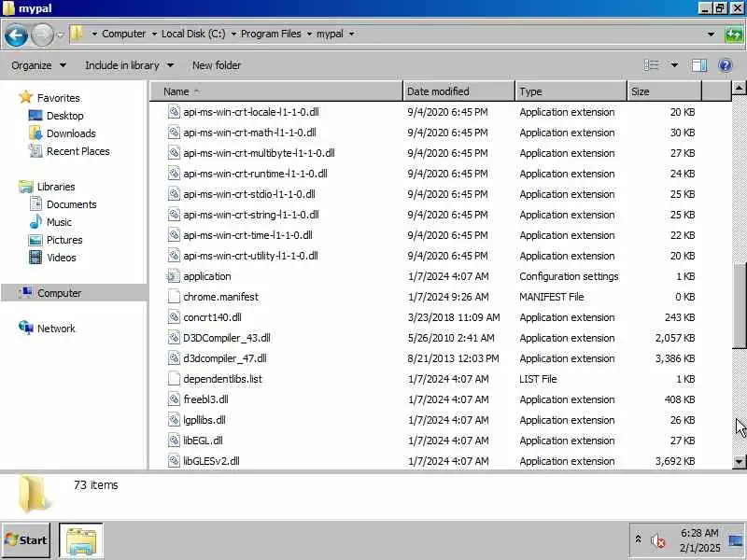Go back with the blue Back arrow
The height and width of the screenshot is (560, 747).
pos(16,35)
